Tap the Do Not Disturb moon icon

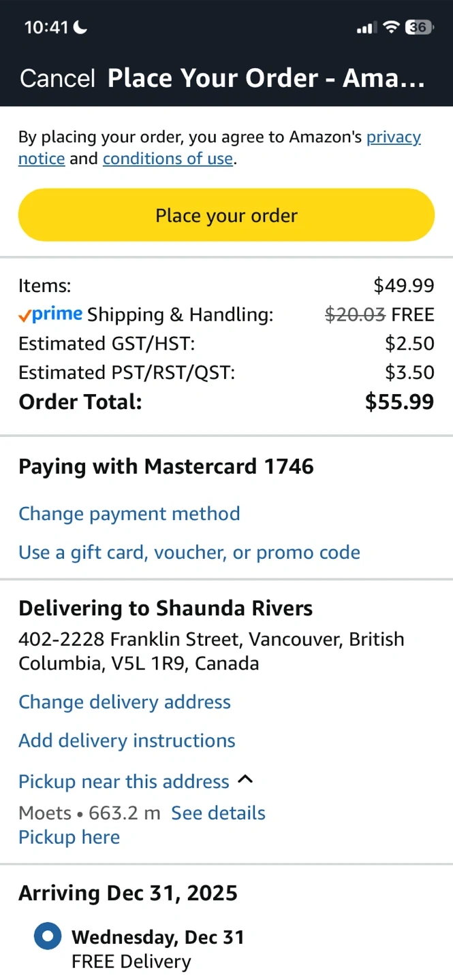coord(80,27)
